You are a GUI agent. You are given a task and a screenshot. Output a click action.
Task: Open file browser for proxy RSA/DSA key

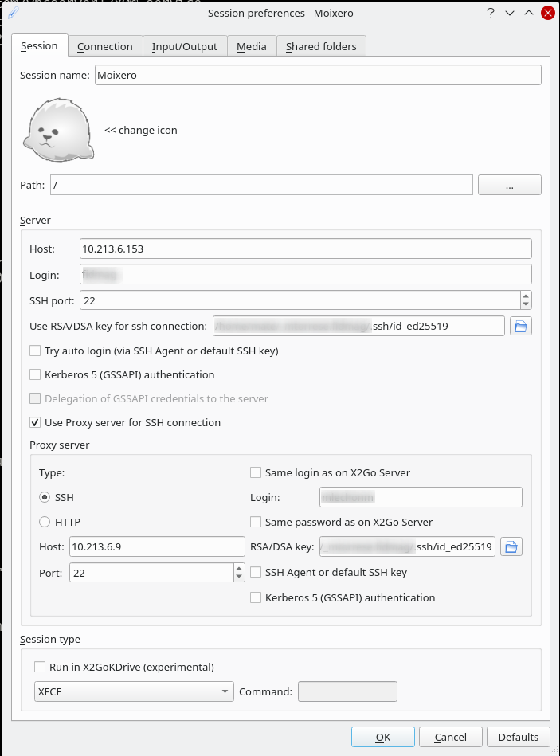tap(511, 546)
